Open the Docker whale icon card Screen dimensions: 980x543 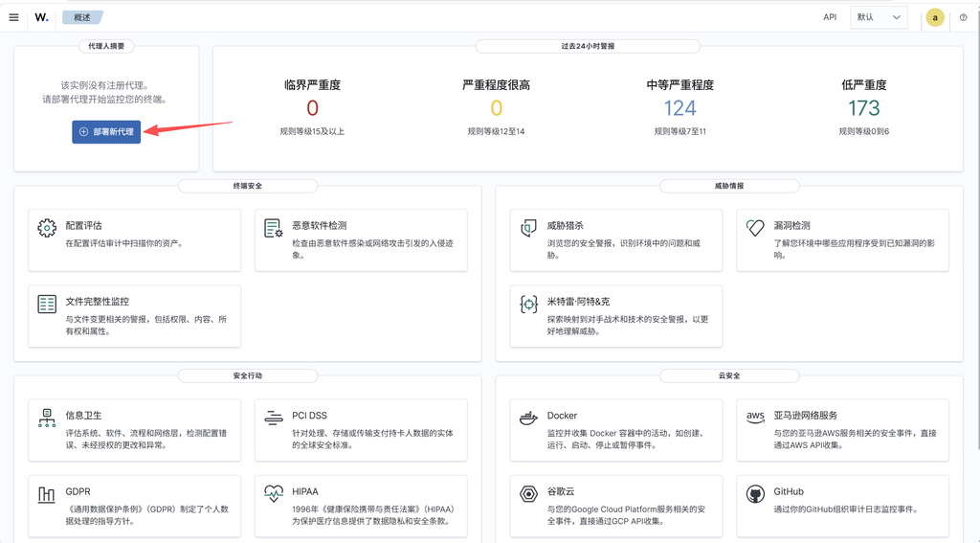pos(615,430)
